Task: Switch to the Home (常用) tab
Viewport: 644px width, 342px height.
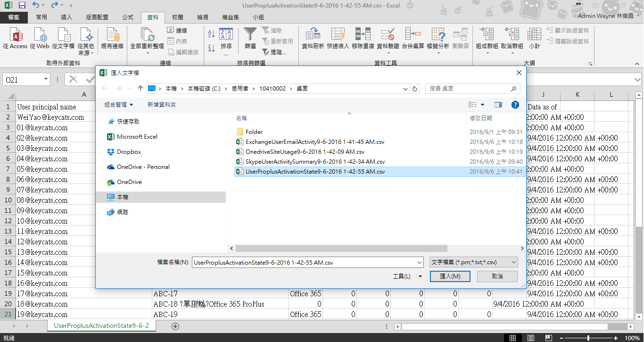Action: [x=41, y=17]
